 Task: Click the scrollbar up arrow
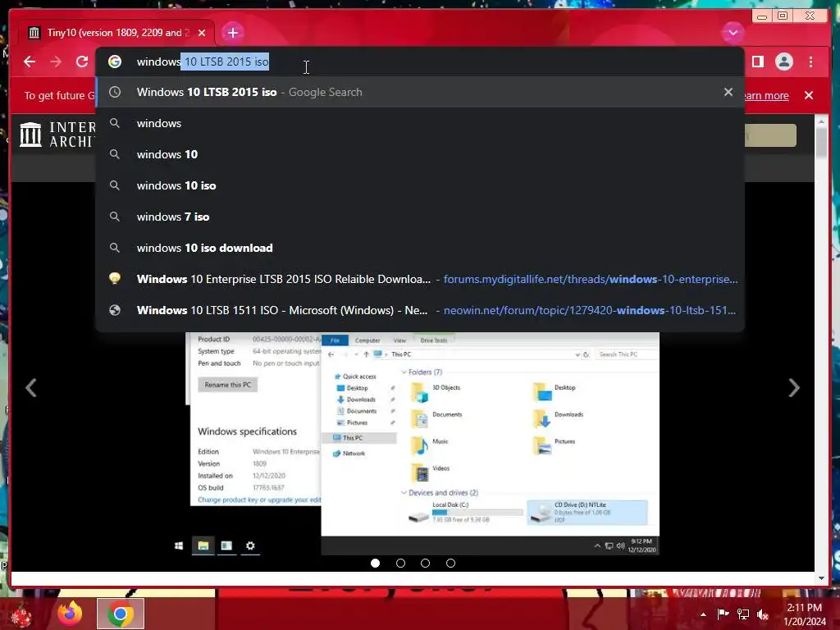(x=821, y=122)
